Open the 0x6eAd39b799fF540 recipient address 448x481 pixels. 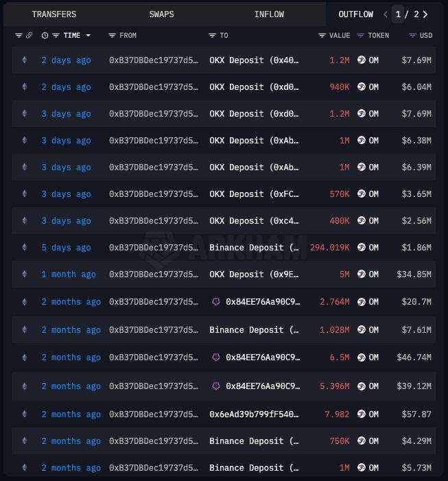[254, 414]
